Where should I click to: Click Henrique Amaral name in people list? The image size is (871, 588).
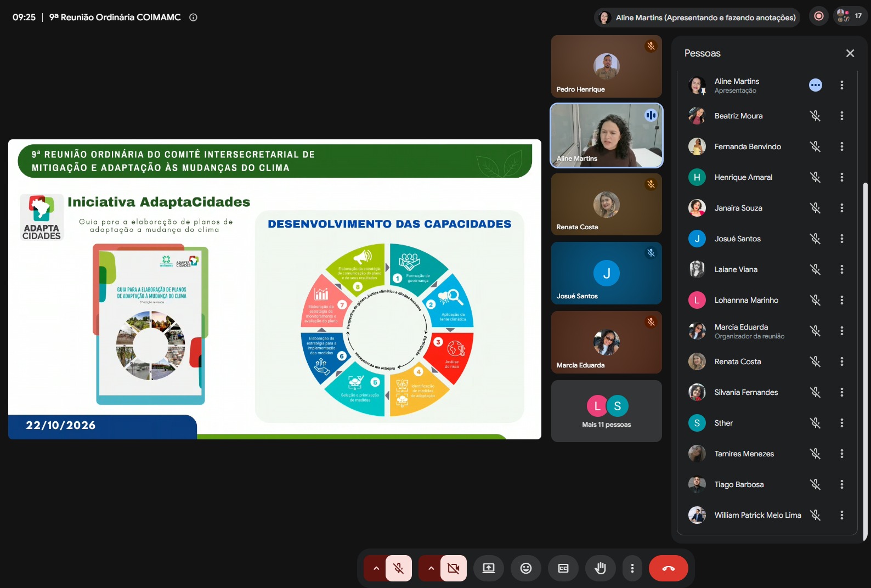[x=743, y=177]
